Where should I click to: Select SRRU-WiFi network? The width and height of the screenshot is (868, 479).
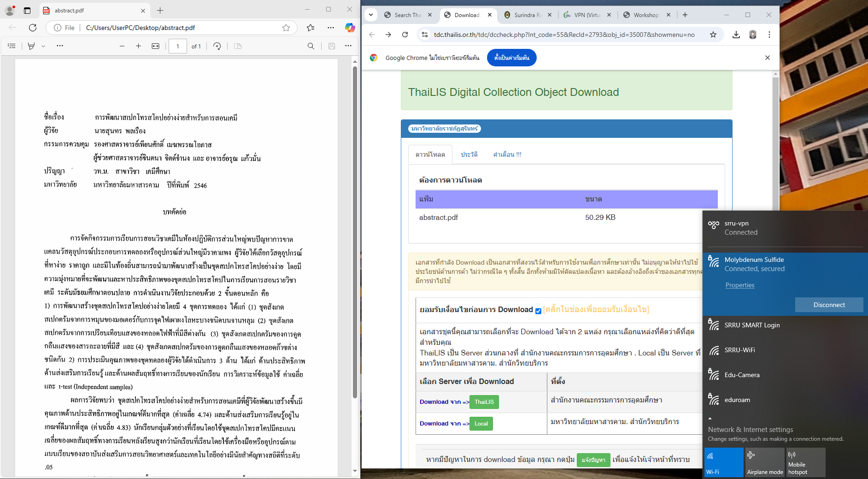[786, 350]
